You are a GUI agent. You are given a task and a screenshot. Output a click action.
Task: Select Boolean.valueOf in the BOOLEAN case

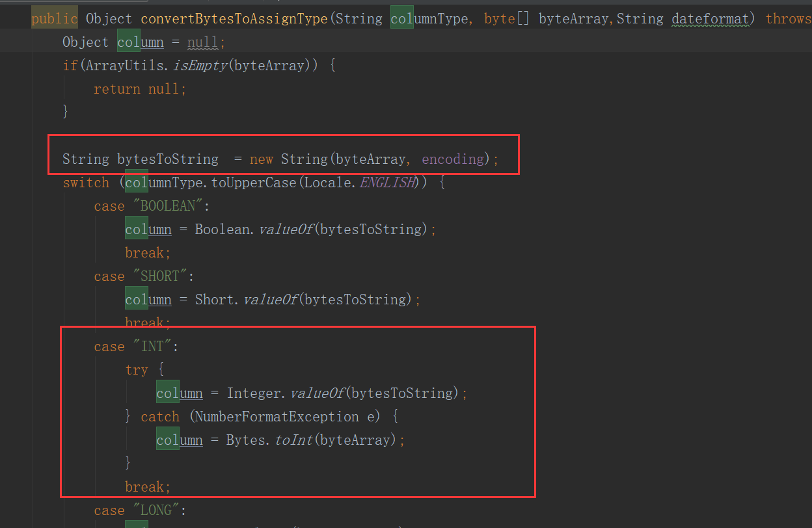254,229
